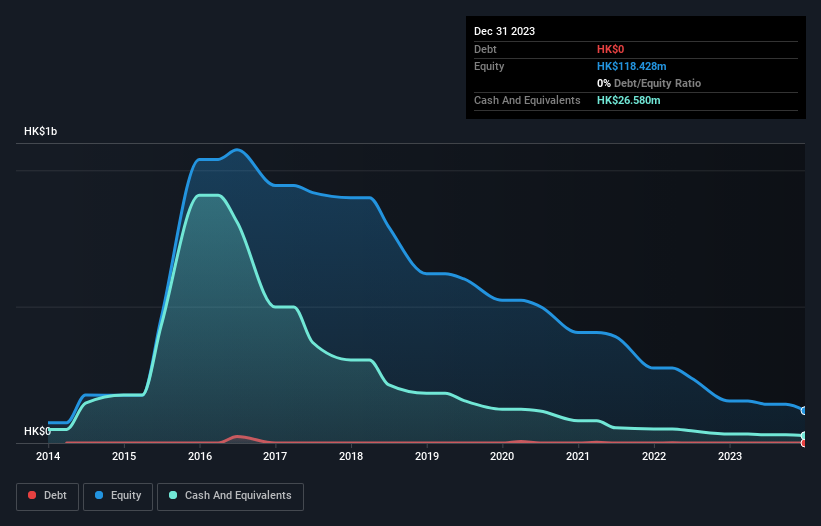Select the red Debt end-of-line marker
The height and width of the screenshot is (526, 821).
[x=804, y=443]
